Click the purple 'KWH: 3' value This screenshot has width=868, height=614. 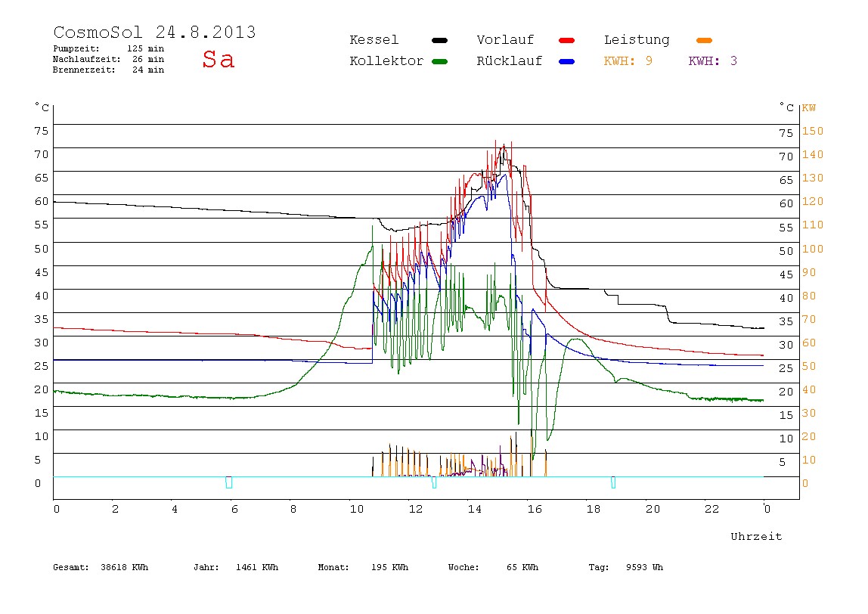tap(713, 61)
